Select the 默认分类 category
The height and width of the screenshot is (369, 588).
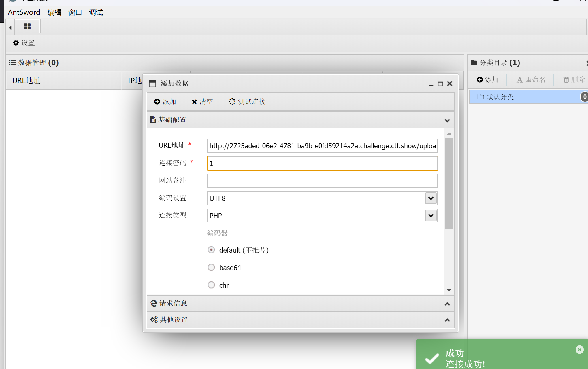(529, 97)
